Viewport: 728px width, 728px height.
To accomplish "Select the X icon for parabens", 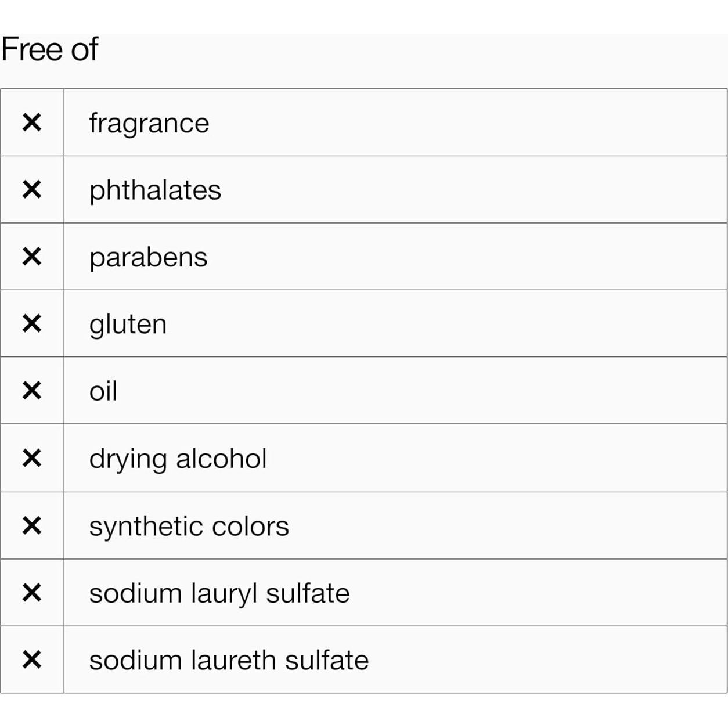I will [x=32, y=256].
